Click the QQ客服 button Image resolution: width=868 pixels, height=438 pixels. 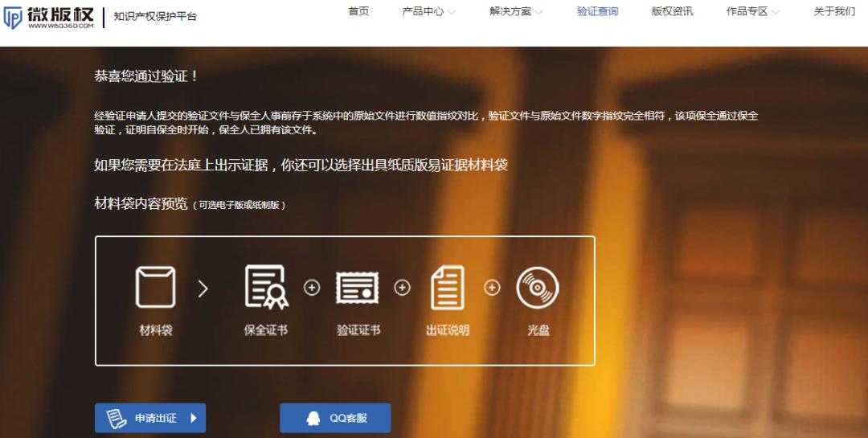[x=335, y=418]
